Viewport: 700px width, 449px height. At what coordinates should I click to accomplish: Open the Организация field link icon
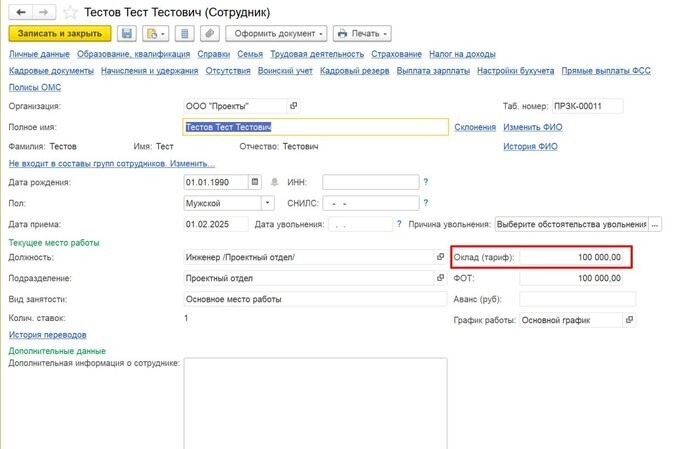pyautogui.click(x=293, y=106)
